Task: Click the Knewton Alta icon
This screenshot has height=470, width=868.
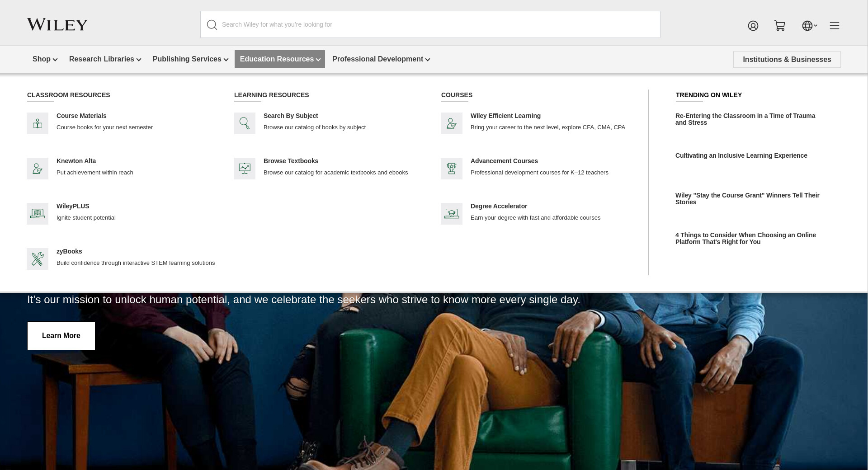Action: click(38, 169)
